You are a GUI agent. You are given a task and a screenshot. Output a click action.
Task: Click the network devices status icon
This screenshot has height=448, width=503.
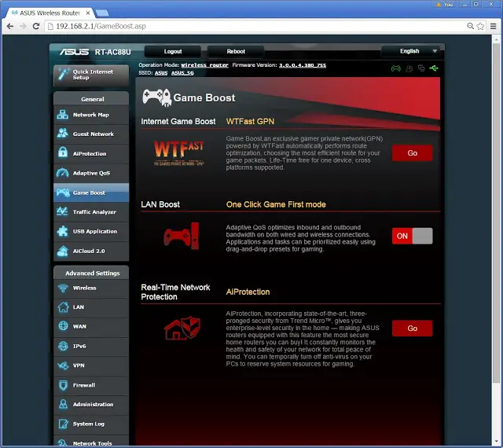[421, 68]
